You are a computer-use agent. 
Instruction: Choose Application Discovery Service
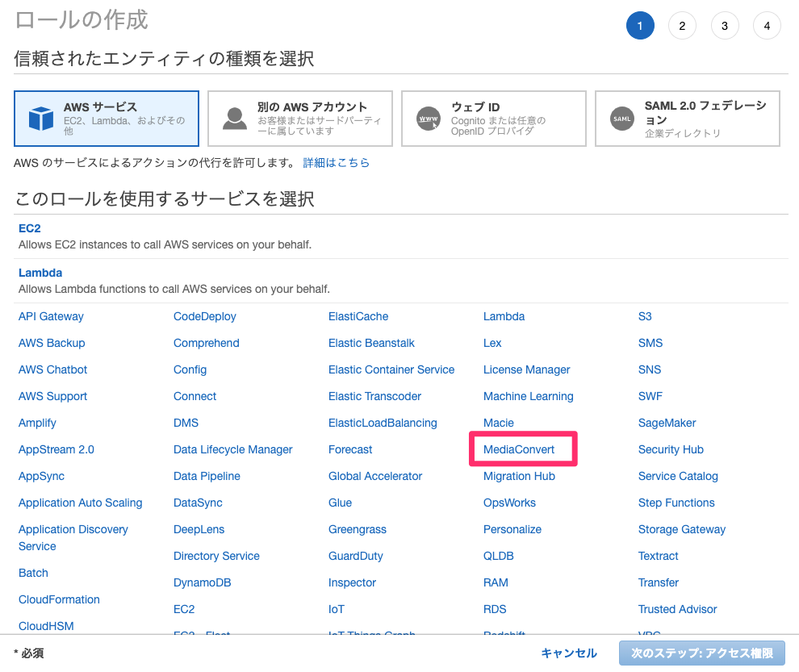[73, 537]
